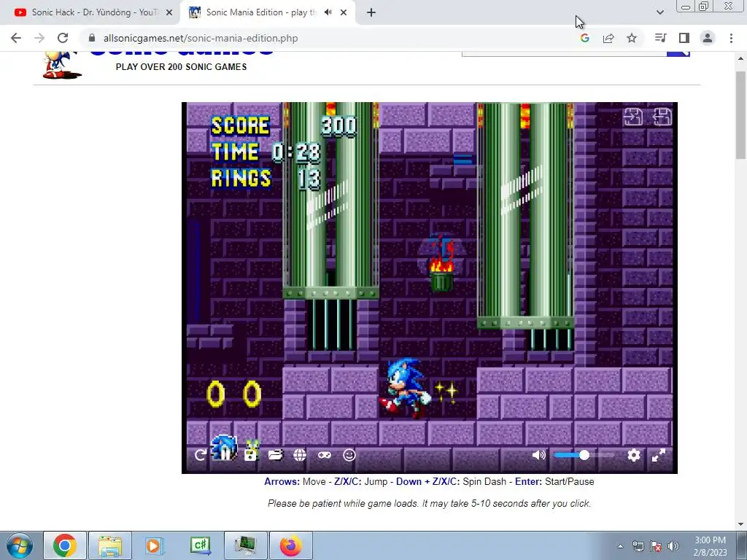The height and width of the screenshot is (560, 747).
Task: Click the address bar URL
Action: 201,38
